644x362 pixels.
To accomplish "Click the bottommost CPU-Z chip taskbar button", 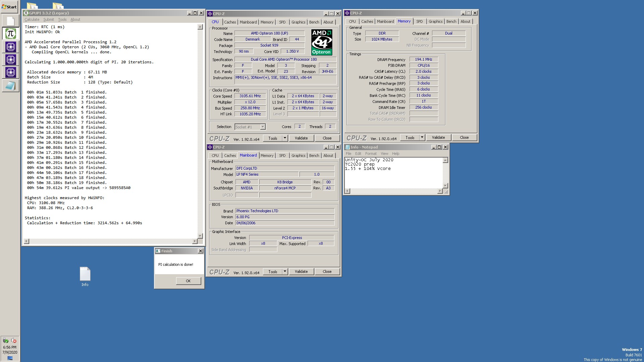I will [10, 72].
